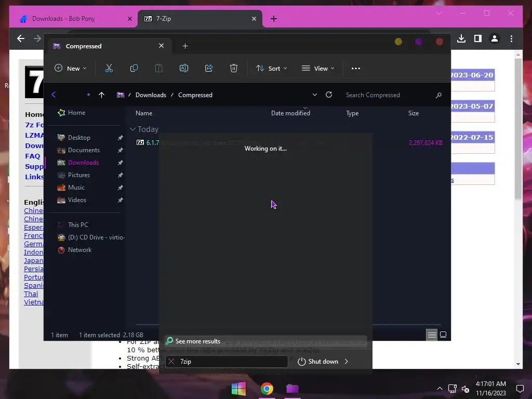Go back with Explorer's back arrow
Viewport: 532px width, 399px height.
[x=54, y=95]
